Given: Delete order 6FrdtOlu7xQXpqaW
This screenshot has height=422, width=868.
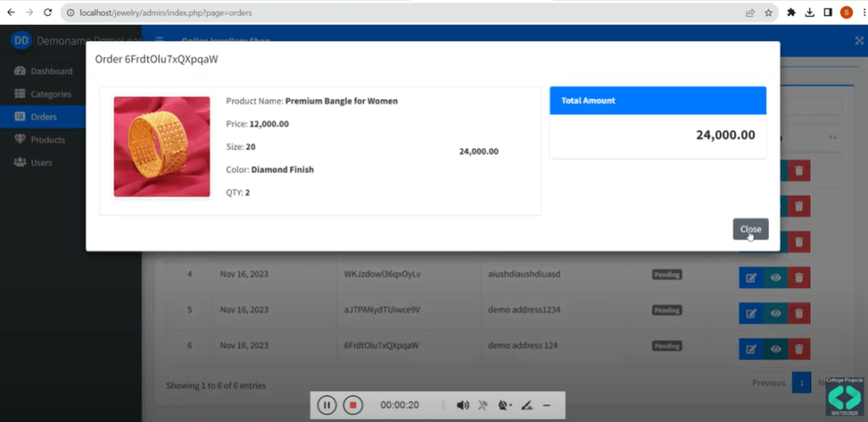Looking at the screenshot, I should [x=798, y=349].
